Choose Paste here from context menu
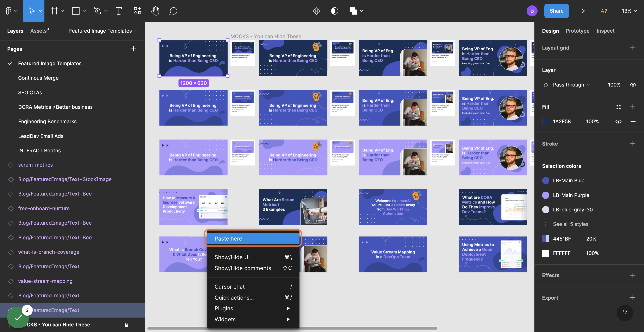644x332 pixels. pos(253,238)
